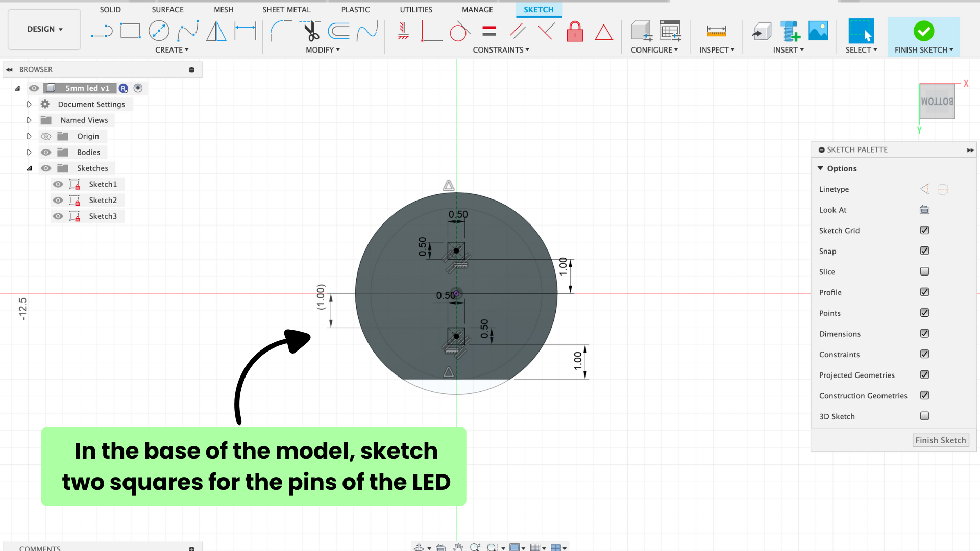
Task: Open the CONFIGURE dropdown menu
Action: [654, 50]
